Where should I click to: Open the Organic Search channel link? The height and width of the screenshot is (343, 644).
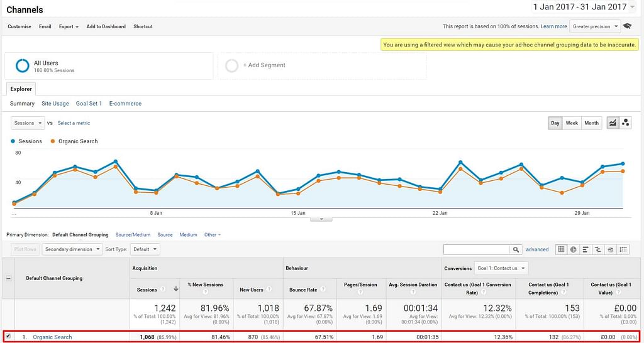(52, 337)
